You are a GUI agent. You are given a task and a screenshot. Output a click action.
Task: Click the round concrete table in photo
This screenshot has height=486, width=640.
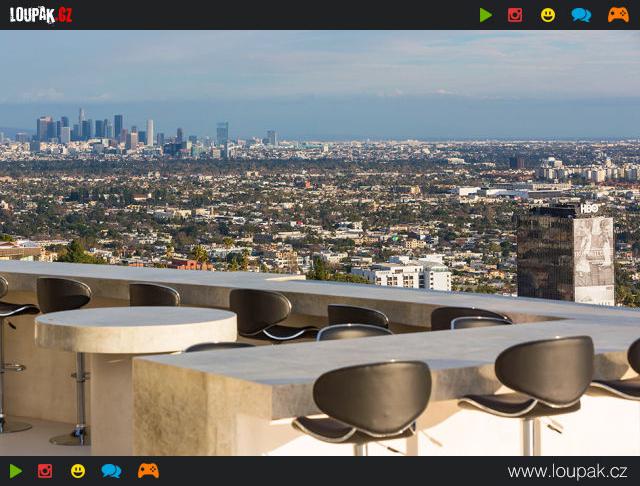click(x=136, y=329)
